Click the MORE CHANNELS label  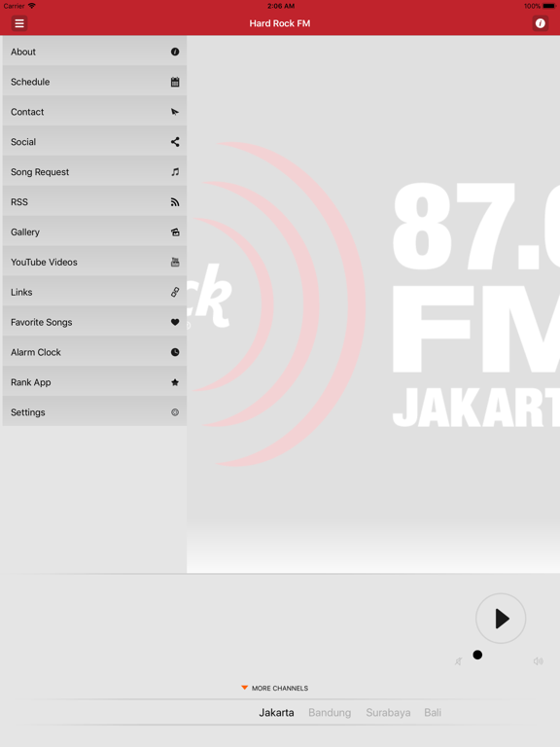280,688
